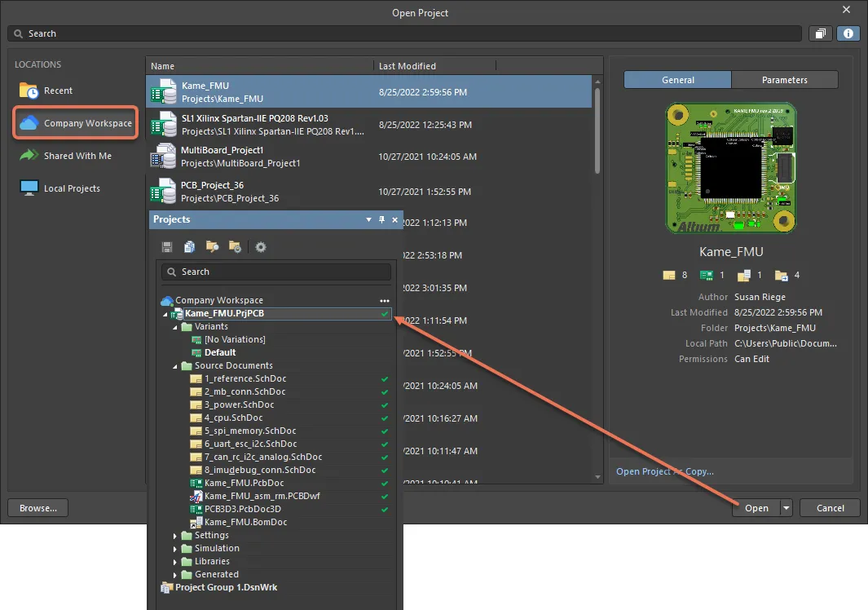The height and width of the screenshot is (610, 868).
Task: Click Kame_FMU board thumbnail
Action: (731, 168)
